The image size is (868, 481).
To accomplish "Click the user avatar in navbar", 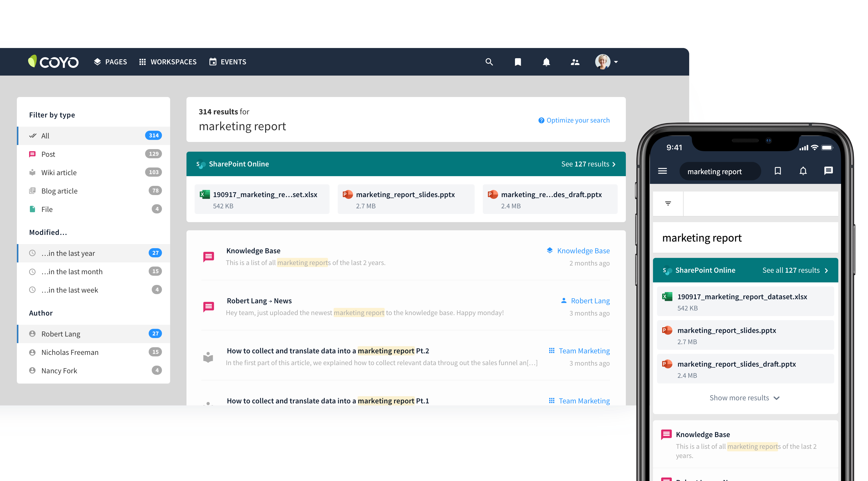I will 603,62.
